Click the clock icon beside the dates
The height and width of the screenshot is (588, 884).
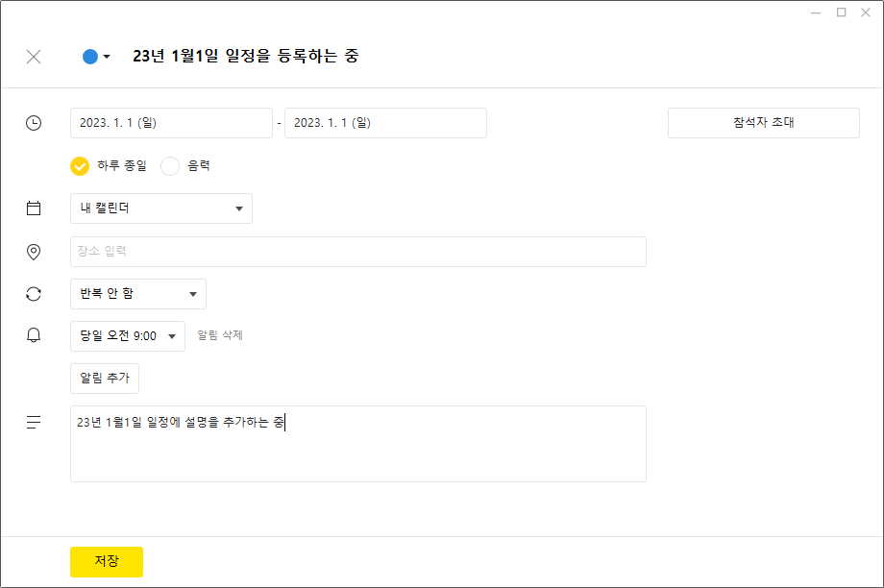[x=34, y=123]
